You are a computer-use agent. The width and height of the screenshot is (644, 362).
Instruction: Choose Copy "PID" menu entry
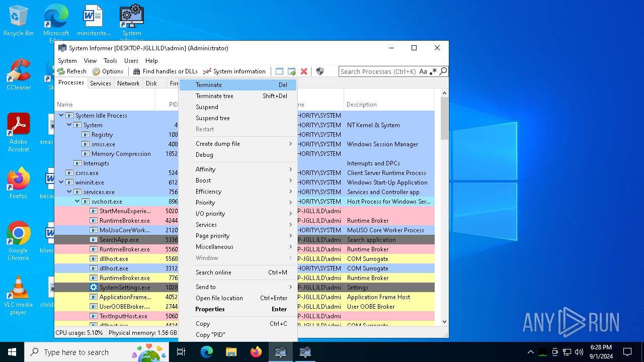tap(238, 335)
